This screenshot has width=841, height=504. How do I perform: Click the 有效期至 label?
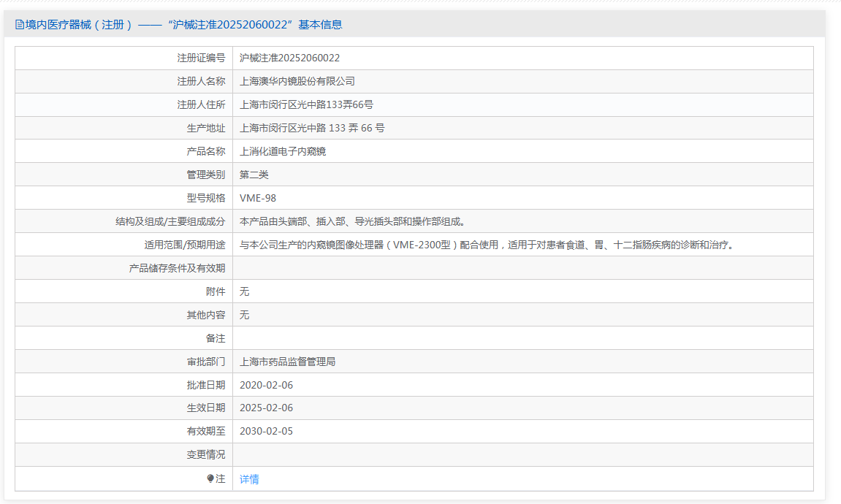click(x=206, y=431)
